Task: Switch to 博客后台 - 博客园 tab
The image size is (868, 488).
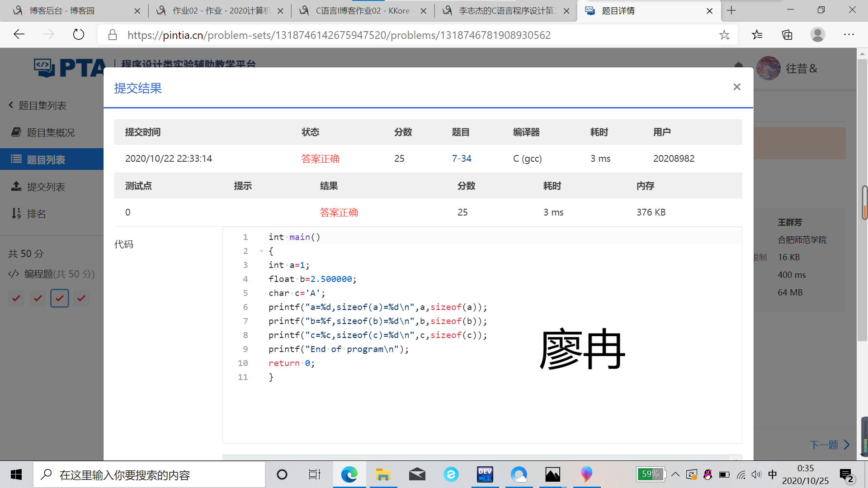Action: pyautogui.click(x=62, y=11)
